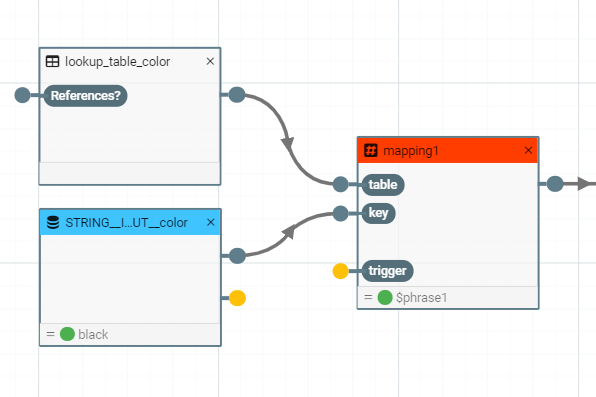Close the STRING__I...UT__color node

211,222
